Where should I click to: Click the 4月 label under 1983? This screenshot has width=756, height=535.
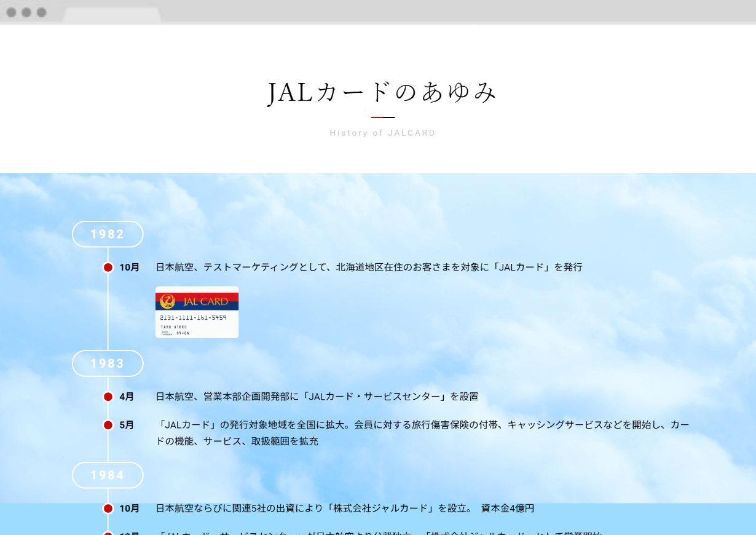[x=127, y=397]
